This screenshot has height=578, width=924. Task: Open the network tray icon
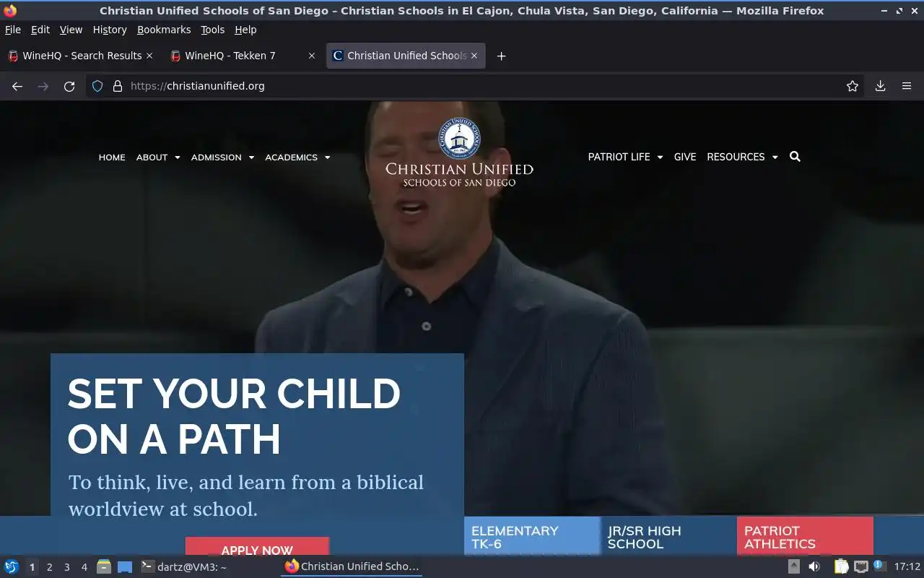click(860, 566)
